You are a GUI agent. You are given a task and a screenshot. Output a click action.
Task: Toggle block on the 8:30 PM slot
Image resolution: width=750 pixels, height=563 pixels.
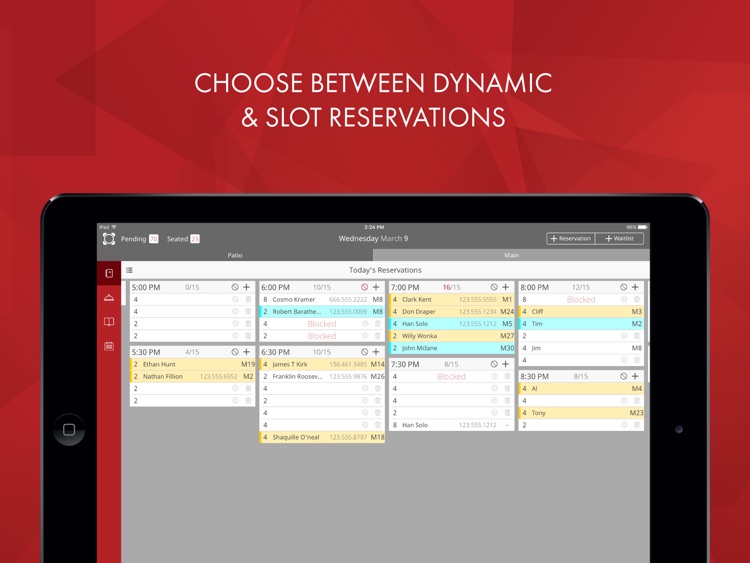point(624,376)
